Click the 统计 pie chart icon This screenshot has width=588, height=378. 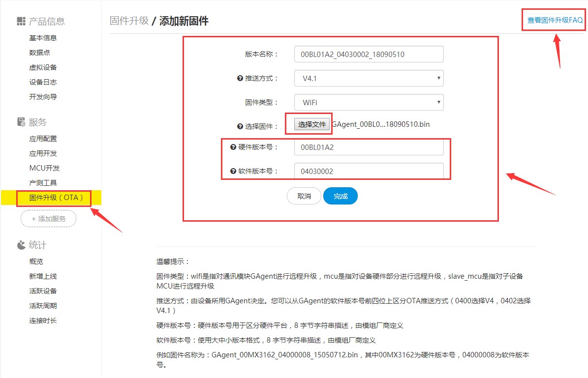21,245
